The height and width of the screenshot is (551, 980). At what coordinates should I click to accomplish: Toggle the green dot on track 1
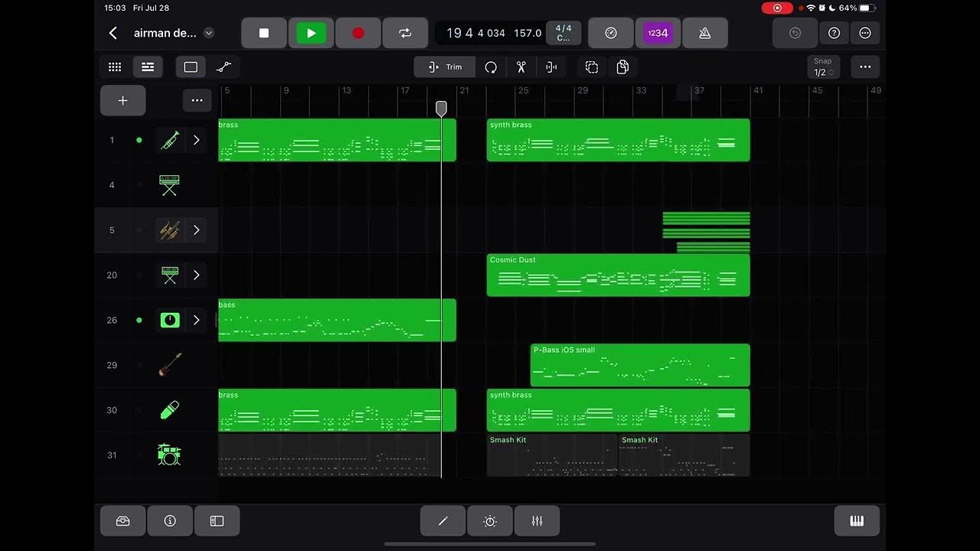pos(139,140)
